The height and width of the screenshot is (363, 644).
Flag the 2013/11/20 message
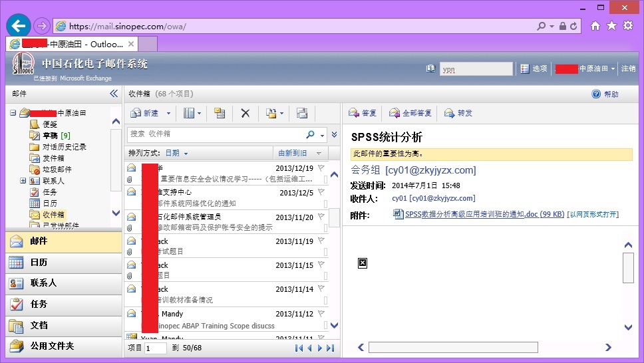pyautogui.click(x=321, y=217)
